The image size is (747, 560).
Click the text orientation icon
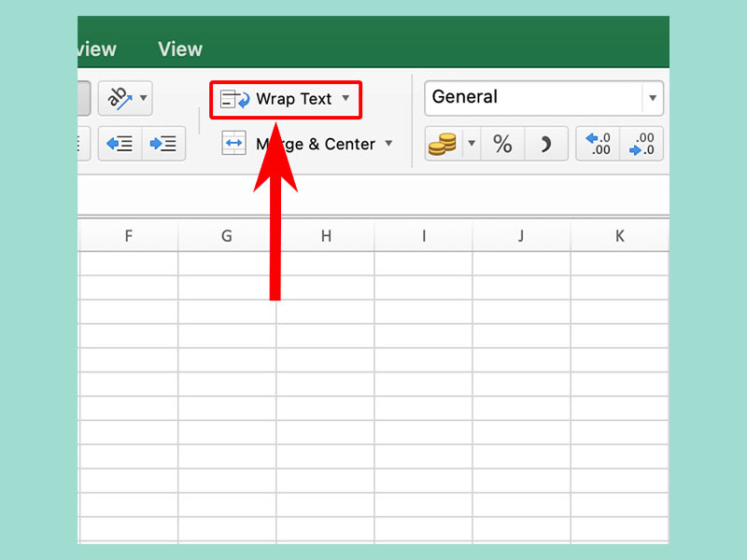119,97
